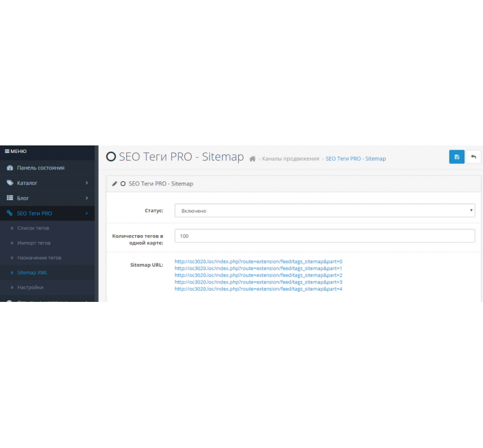483x448 pixels.
Task: Click the dashboard icon beside Панель состояния
Action: pyautogui.click(x=10, y=167)
